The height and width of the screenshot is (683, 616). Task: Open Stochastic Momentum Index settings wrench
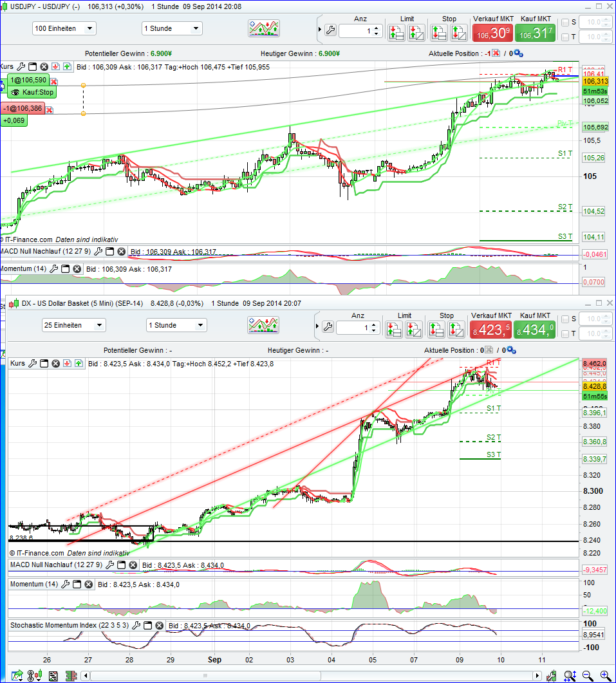click(x=136, y=625)
